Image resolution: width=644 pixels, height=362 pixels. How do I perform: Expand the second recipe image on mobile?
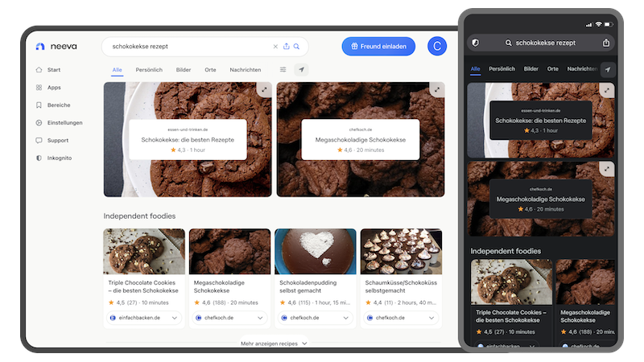tap(607, 169)
